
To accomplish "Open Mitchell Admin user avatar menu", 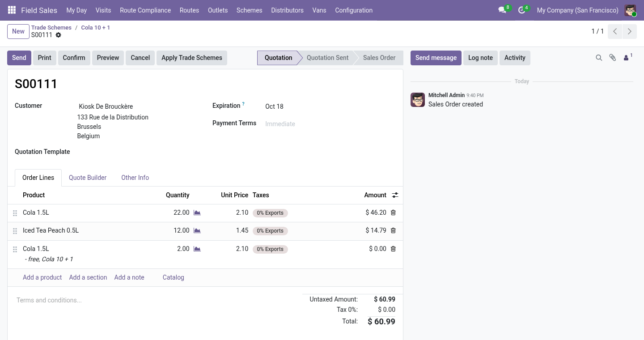I will (630, 10).
